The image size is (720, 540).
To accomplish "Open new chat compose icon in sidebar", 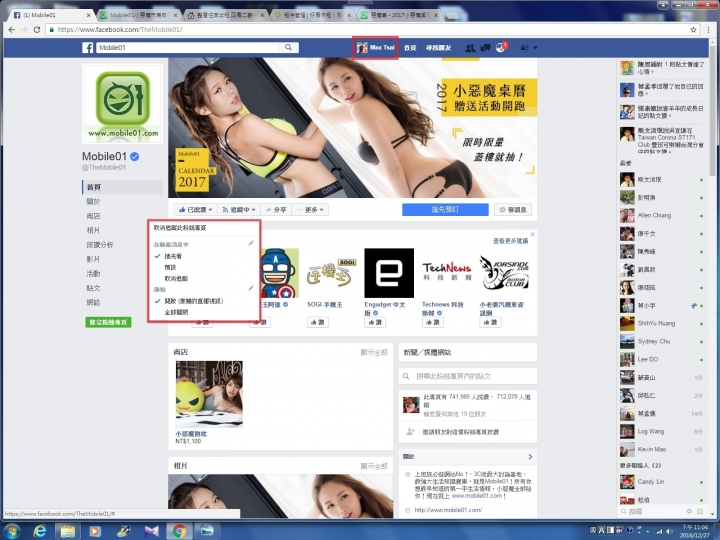I will click(x=700, y=511).
